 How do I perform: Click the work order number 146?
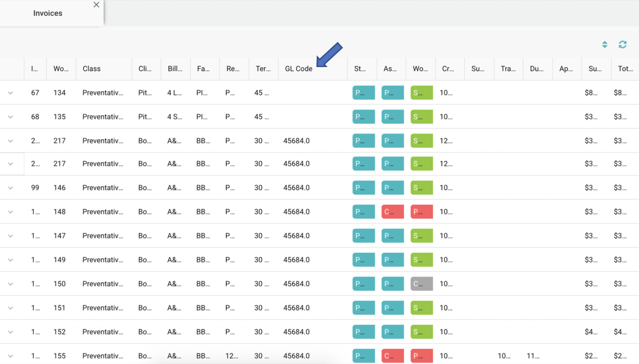coord(60,187)
